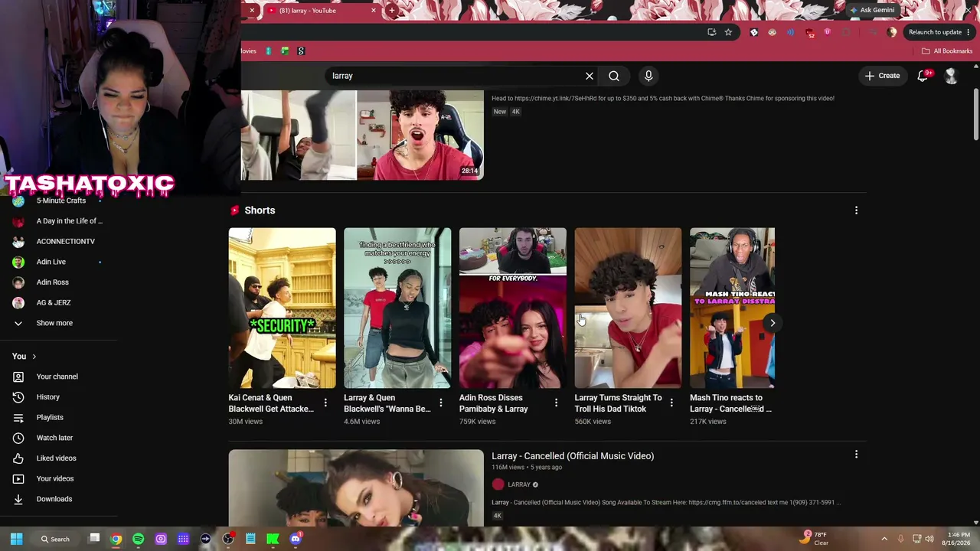Open the YouTube notifications bell
This screenshot has height=551, width=980.
[923, 76]
